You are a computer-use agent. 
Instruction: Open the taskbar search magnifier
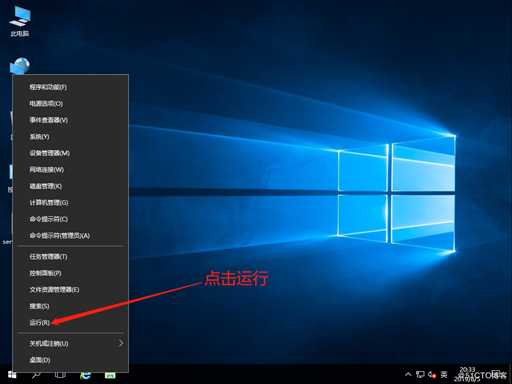[36, 375]
